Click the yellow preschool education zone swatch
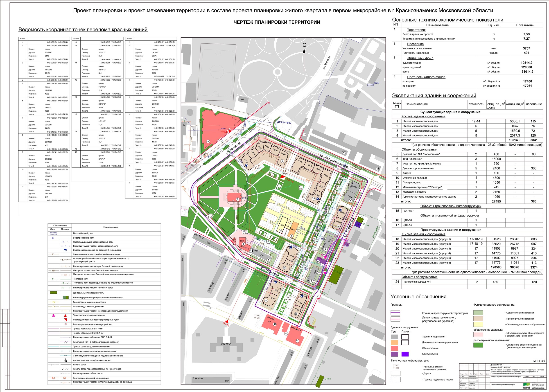This screenshot has width=549, height=392. (478, 324)
